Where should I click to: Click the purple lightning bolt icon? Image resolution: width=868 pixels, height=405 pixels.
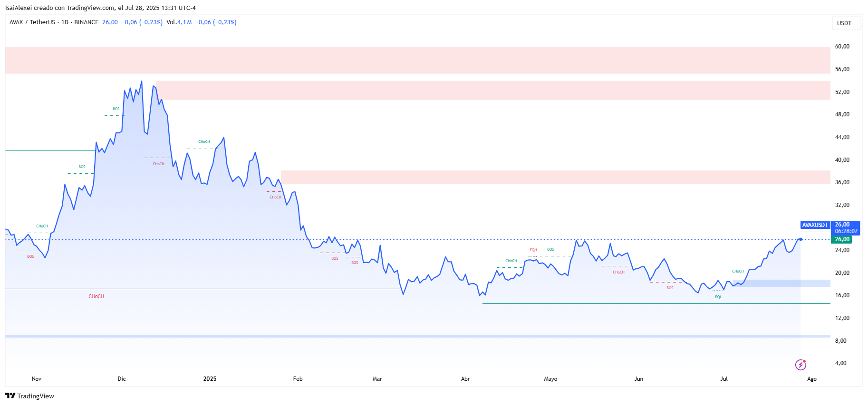click(x=800, y=365)
